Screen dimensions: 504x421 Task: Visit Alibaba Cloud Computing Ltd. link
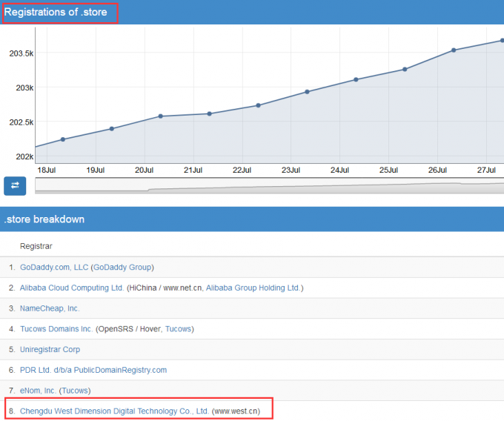(72, 288)
